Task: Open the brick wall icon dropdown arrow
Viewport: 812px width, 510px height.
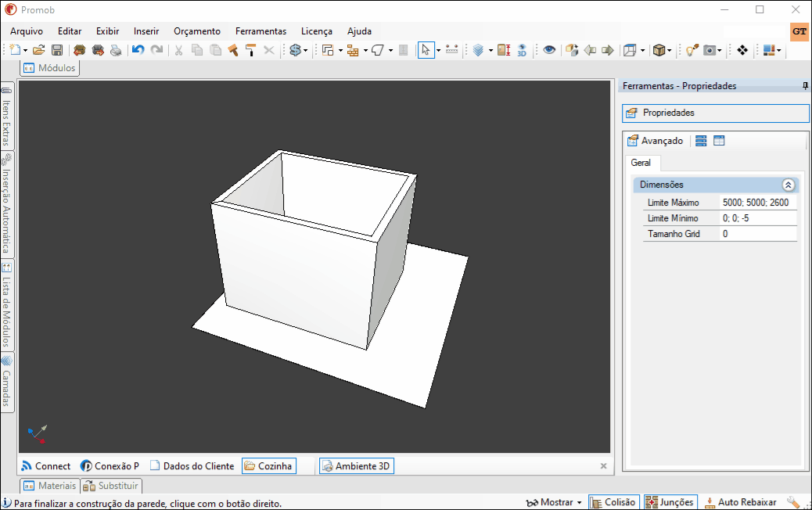Action: click(365, 50)
